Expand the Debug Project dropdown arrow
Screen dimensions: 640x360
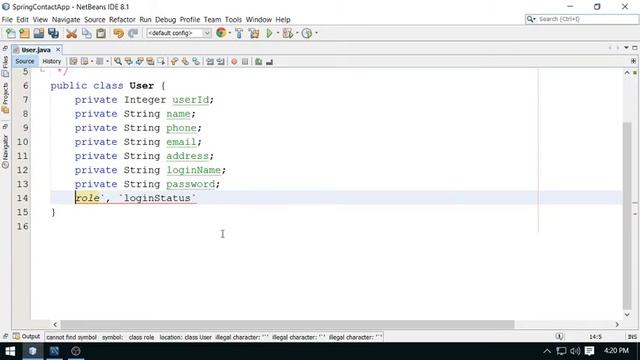(x=297, y=33)
